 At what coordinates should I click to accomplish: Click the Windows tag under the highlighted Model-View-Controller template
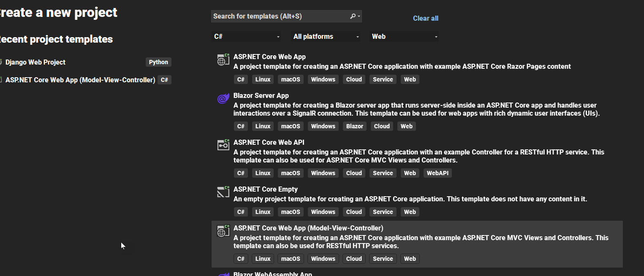pyautogui.click(x=323, y=259)
